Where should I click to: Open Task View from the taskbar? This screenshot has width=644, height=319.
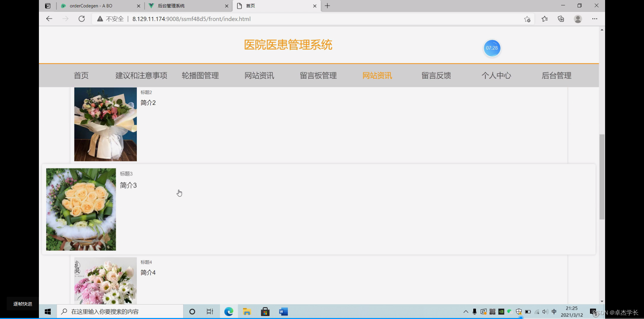coord(210,311)
